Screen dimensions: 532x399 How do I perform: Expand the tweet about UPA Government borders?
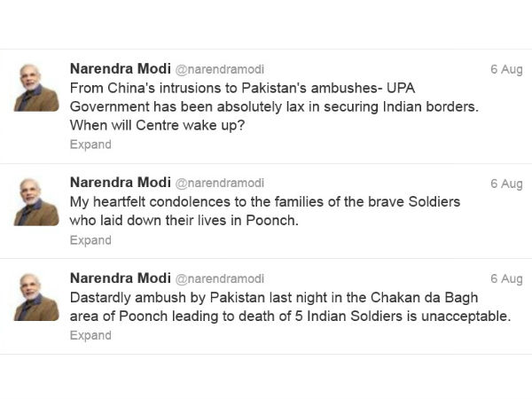point(90,145)
